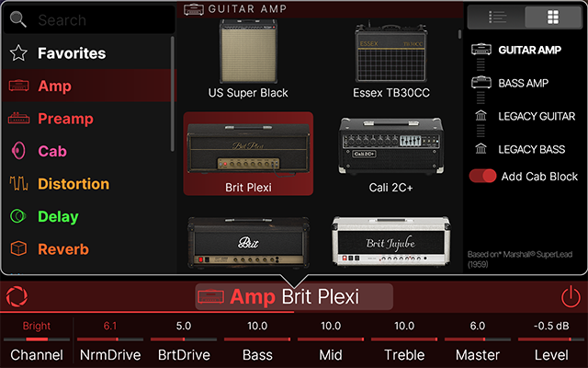Click the Legacy Bass building icon
The width and height of the screenshot is (588, 368).
(x=481, y=149)
